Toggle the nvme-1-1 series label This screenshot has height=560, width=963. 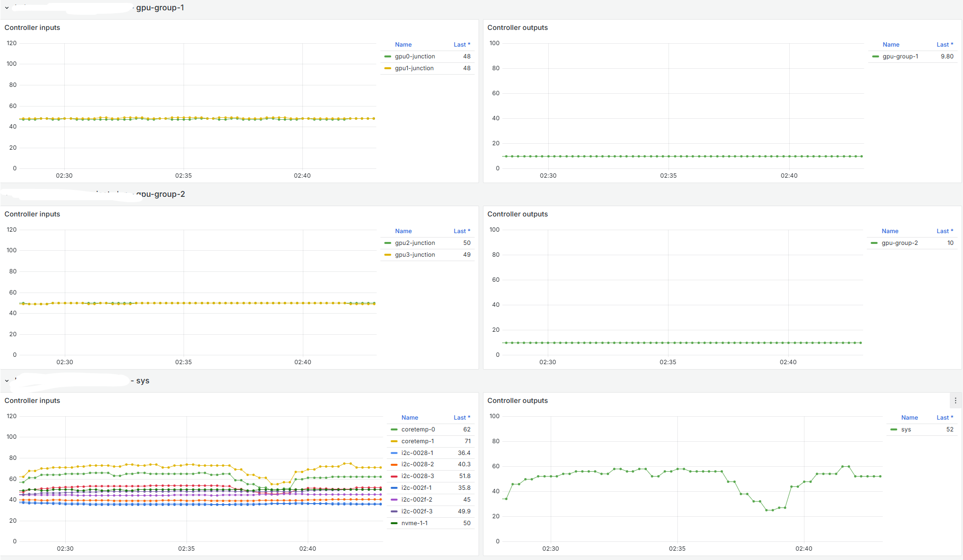pos(414,523)
